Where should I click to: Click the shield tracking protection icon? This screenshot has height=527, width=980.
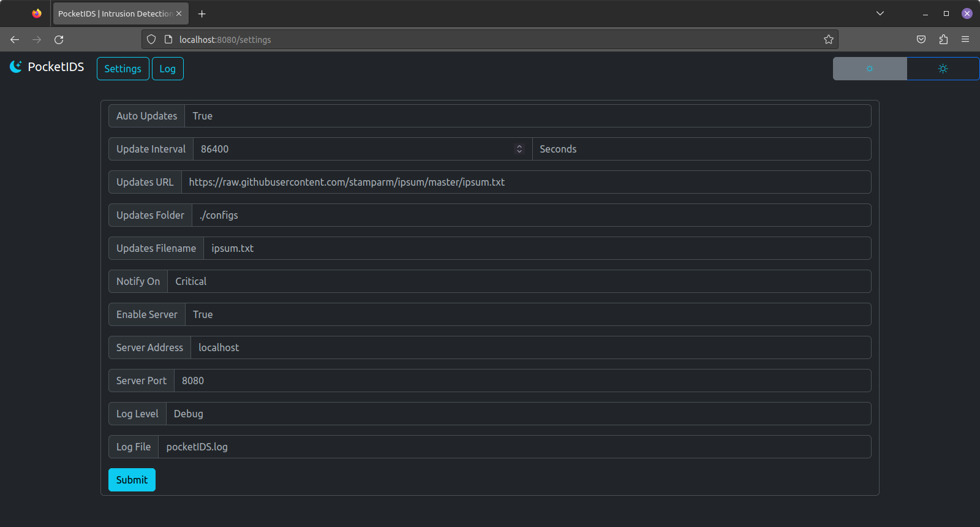tap(151, 39)
